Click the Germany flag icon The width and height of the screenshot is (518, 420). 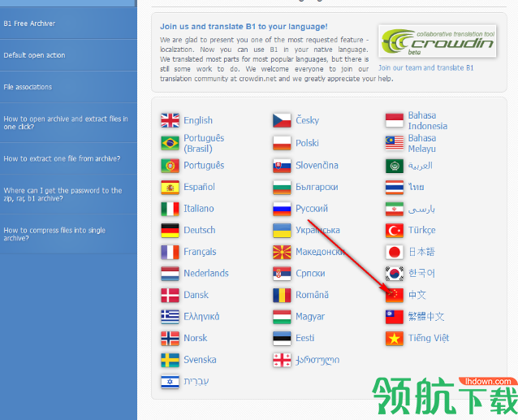coord(170,231)
